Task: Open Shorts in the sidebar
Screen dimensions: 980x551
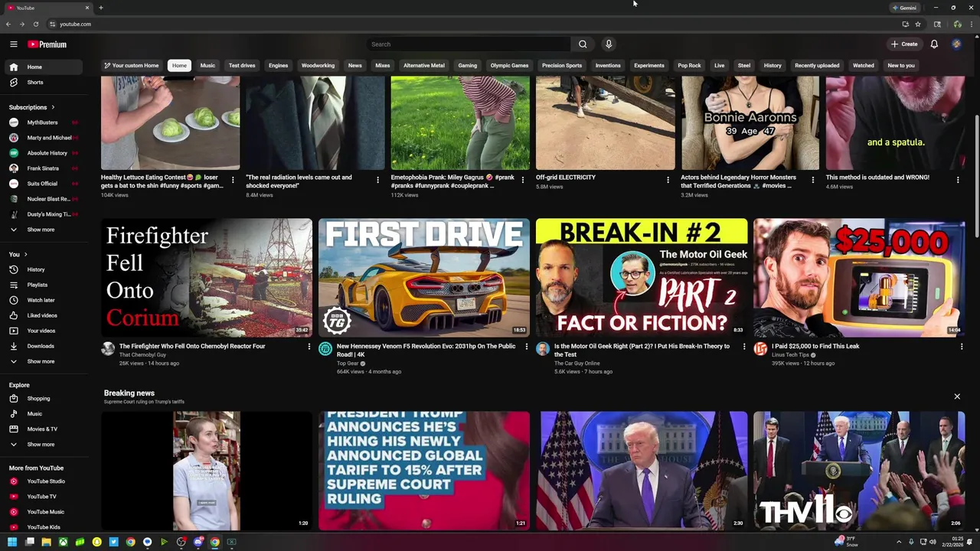Action: click(43, 82)
